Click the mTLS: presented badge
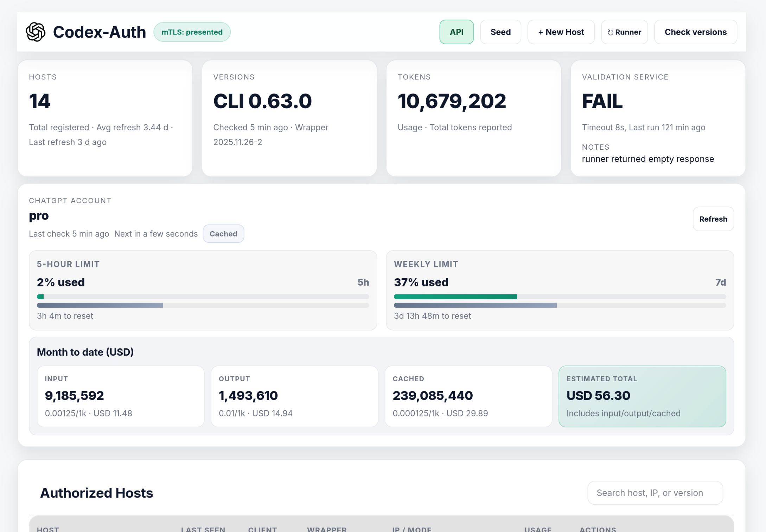 point(192,32)
